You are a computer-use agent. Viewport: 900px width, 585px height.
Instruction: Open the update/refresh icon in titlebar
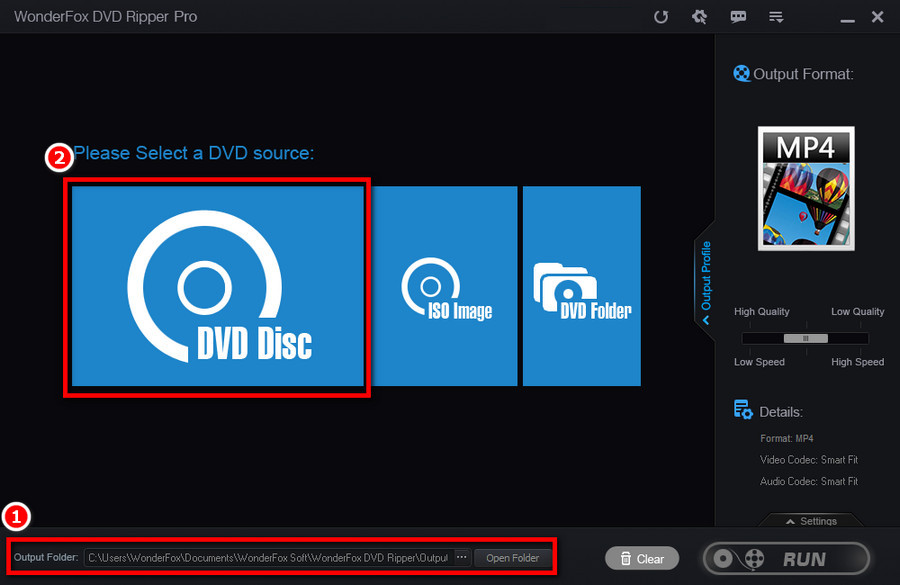pos(661,16)
